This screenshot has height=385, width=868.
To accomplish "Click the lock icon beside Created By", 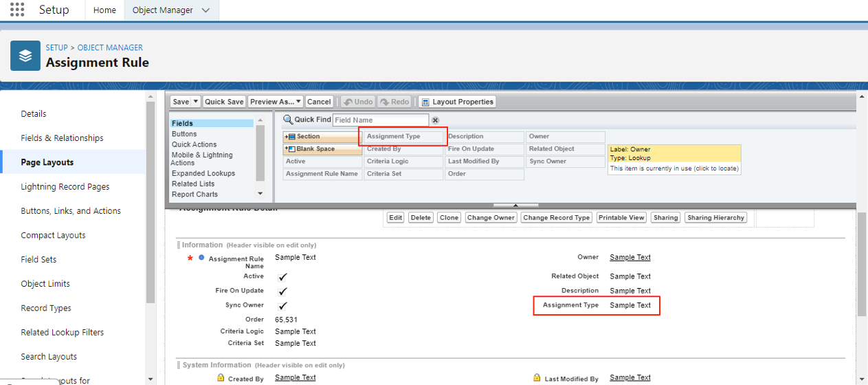I will point(221,378).
